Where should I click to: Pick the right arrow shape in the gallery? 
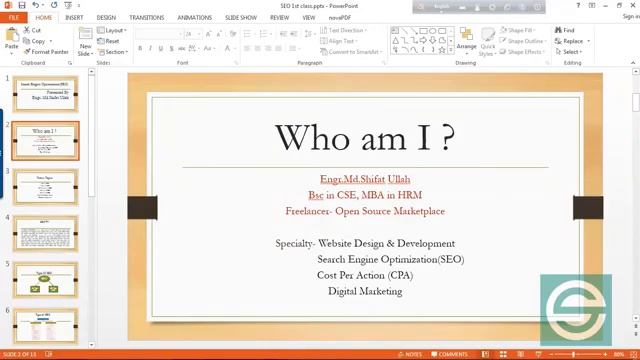click(423, 40)
